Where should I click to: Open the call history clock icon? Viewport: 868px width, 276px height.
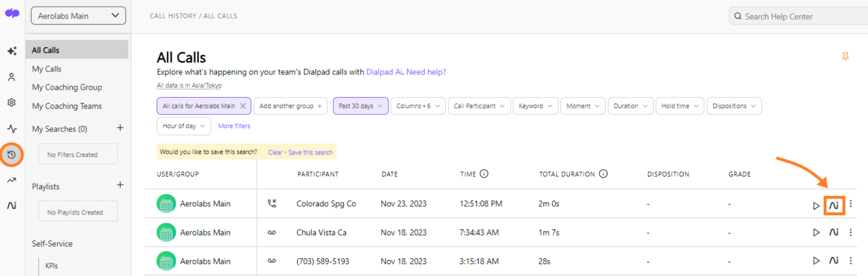point(12,154)
